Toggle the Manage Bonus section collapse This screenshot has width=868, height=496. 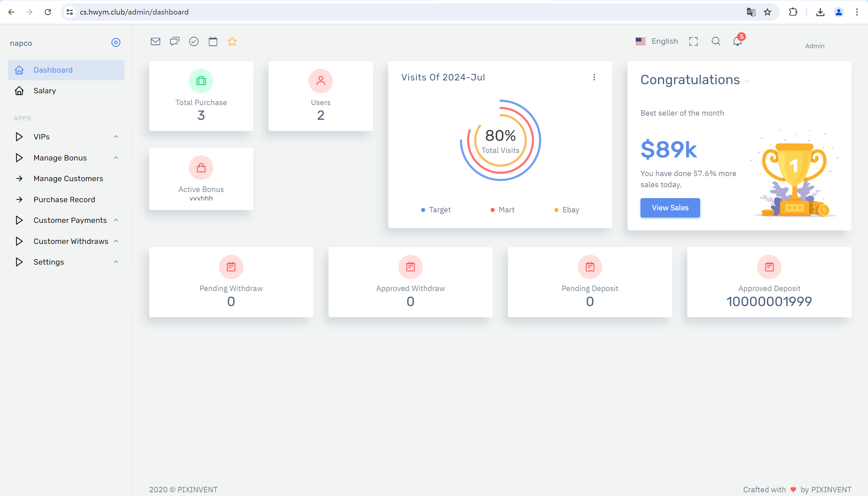click(117, 157)
